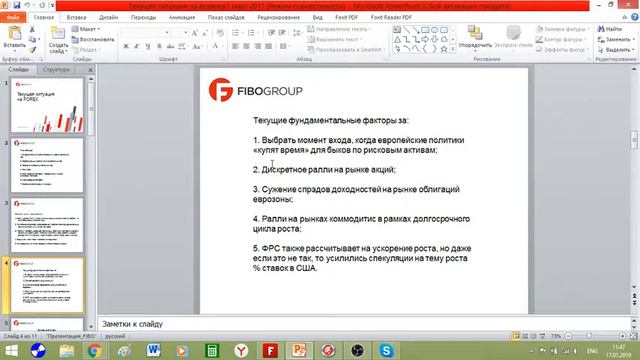Toggle Bold (Ж) formatting

[126, 47]
